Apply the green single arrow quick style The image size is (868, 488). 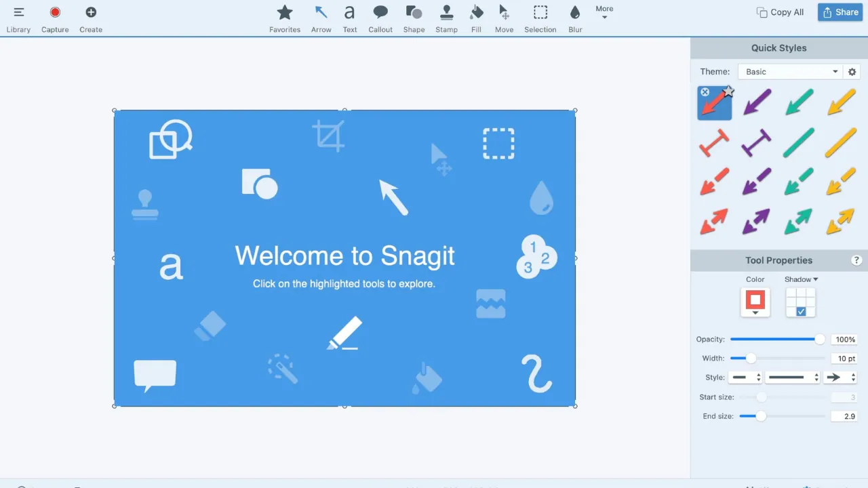click(x=799, y=103)
